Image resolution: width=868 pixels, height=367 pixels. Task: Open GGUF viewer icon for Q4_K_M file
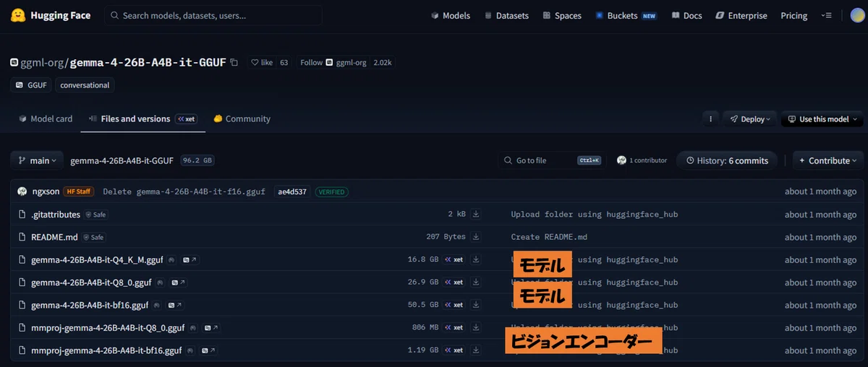coord(190,259)
